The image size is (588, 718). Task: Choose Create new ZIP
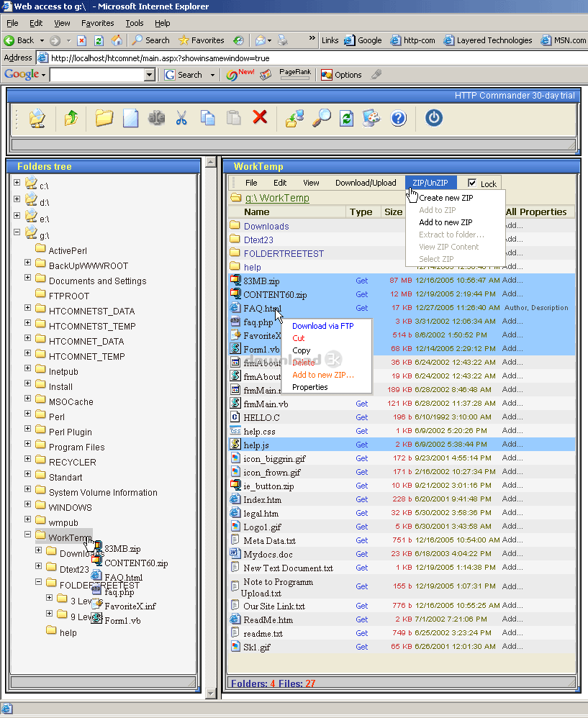(446, 198)
